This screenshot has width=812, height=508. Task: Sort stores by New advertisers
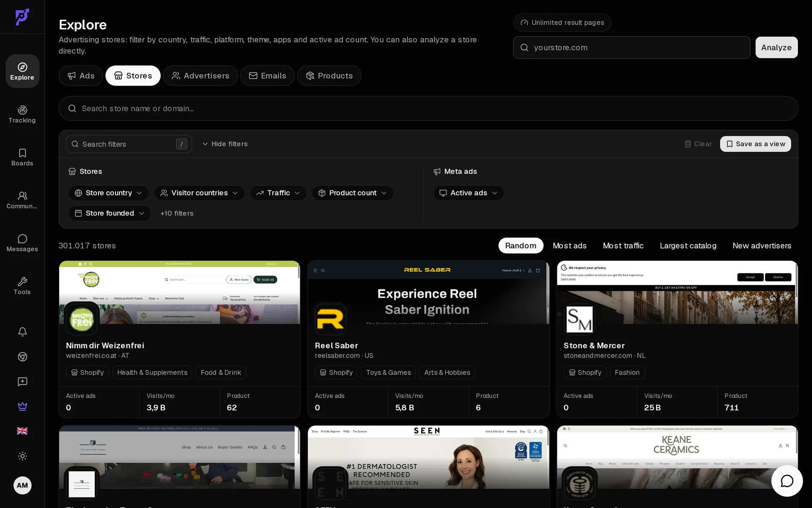pos(762,246)
